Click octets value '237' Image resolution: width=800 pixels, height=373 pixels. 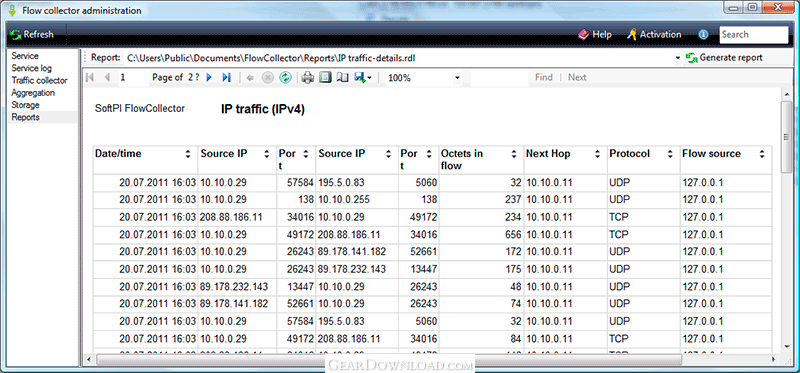[x=512, y=199]
